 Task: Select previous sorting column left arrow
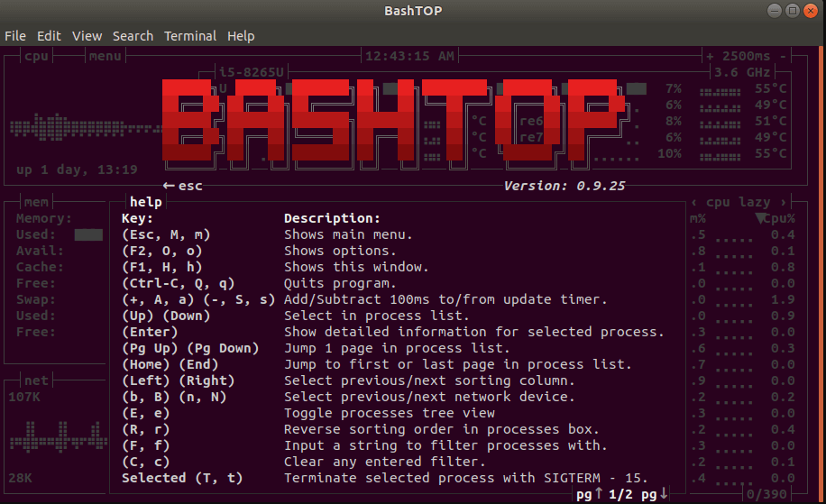point(694,202)
